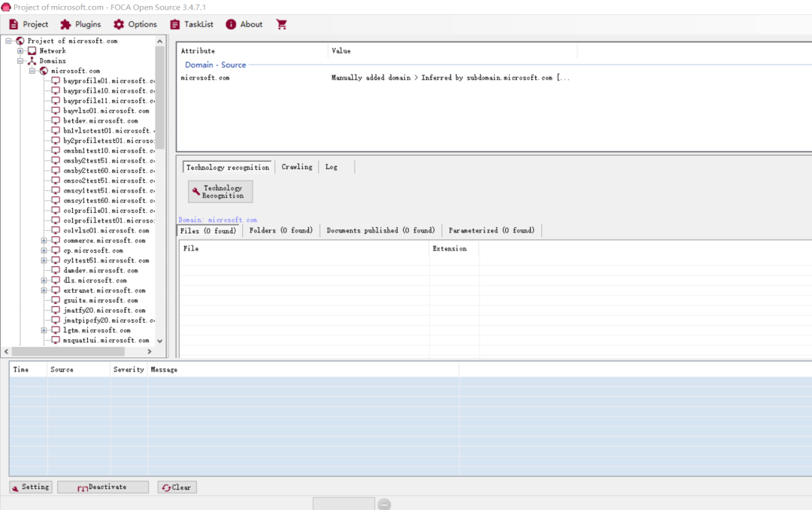Click computer icon of bayvlsc01.microsoft.com
Screen dimensions: 812x510
[x=56, y=111]
